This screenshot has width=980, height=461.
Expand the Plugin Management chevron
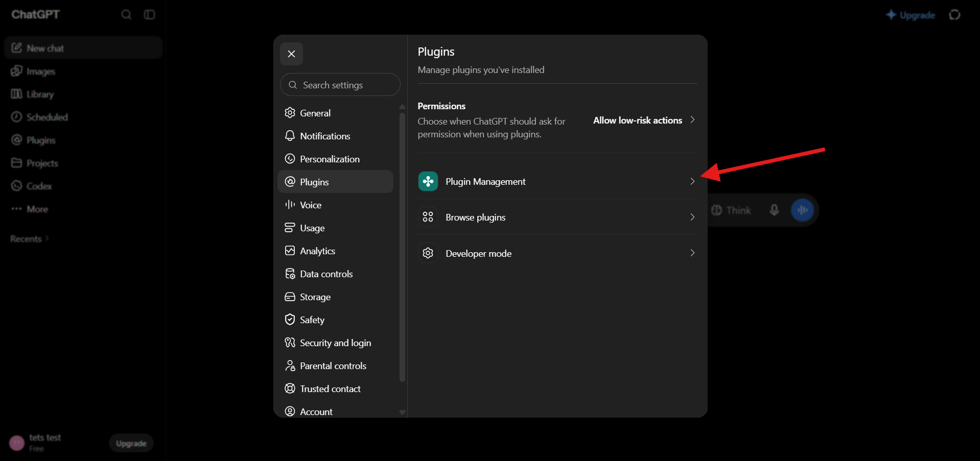click(x=692, y=181)
